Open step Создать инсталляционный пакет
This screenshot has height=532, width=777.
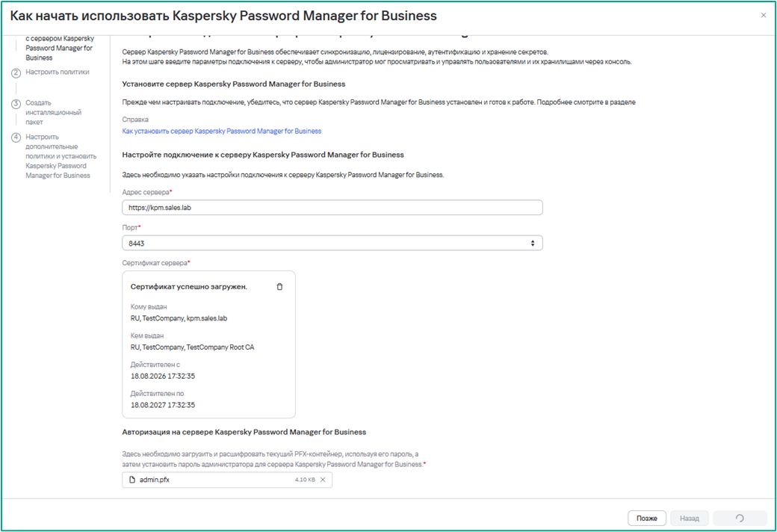pos(54,112)
